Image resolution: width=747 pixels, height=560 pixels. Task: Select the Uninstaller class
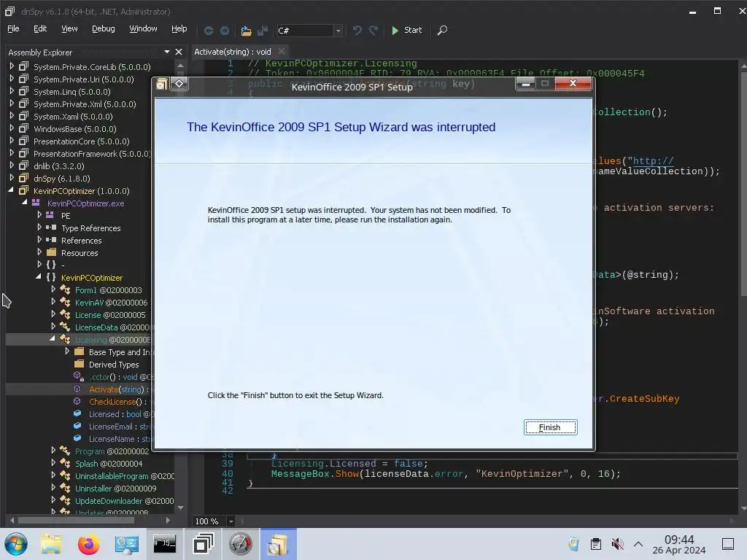(x=116, y=488)
